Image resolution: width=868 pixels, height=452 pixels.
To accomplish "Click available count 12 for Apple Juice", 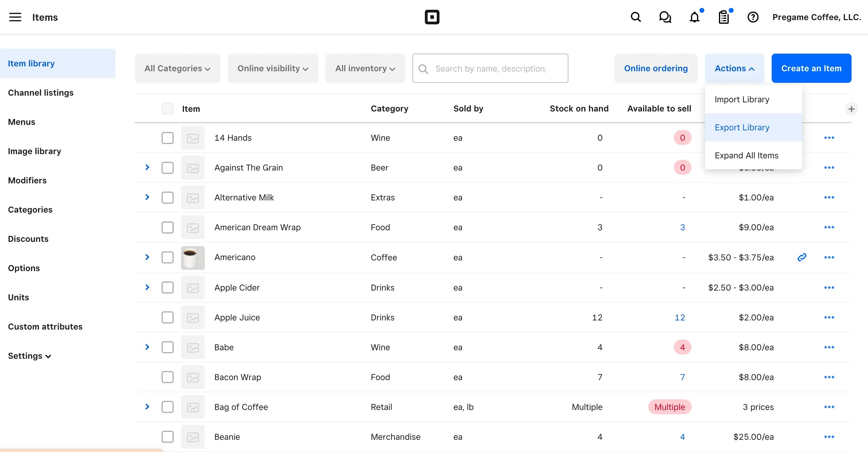I will [680, 318].
